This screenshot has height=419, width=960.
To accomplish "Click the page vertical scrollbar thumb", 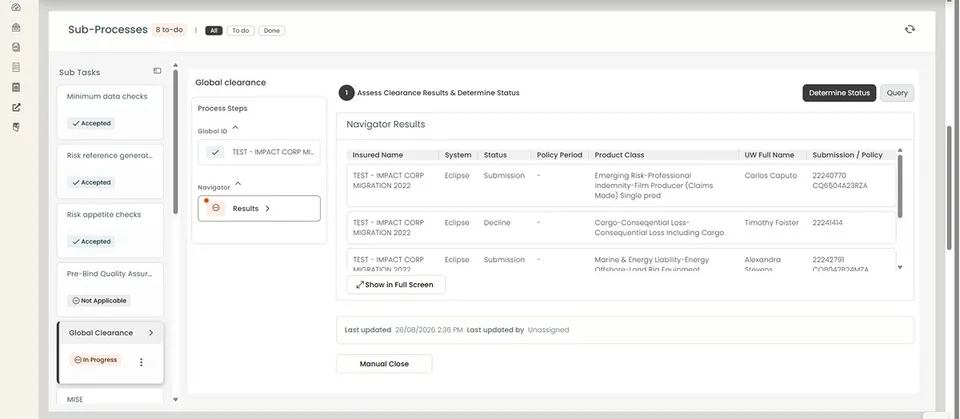I will 950,187.
